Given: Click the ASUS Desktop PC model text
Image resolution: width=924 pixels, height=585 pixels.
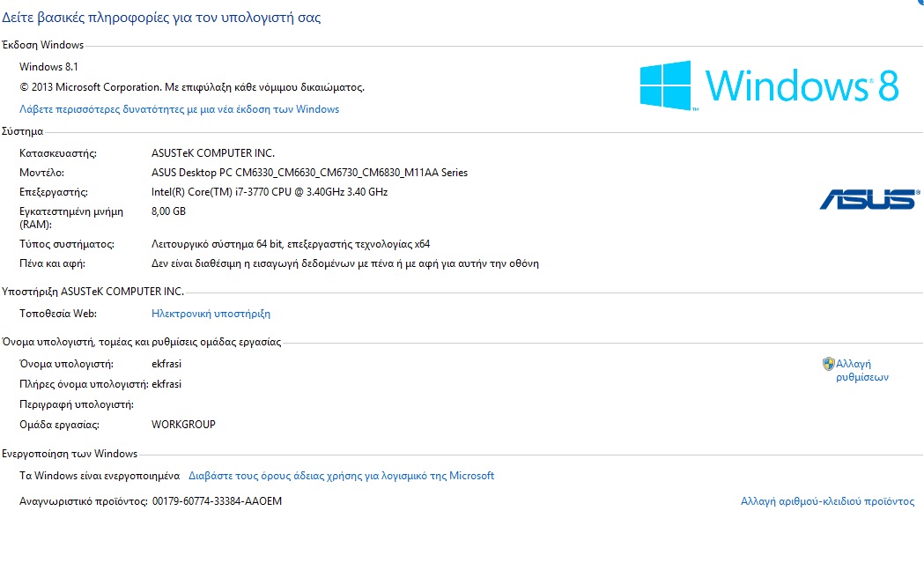Looking at the screenshot, I should (309, 173).
